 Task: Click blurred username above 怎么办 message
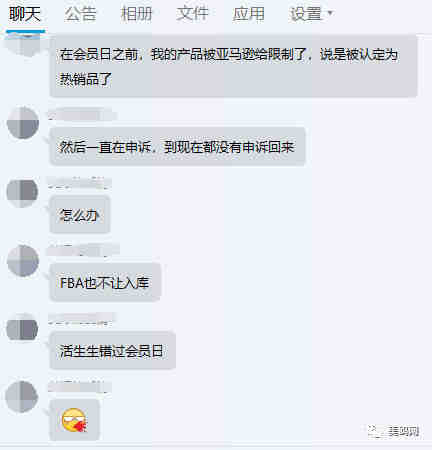tap(79, 184)
